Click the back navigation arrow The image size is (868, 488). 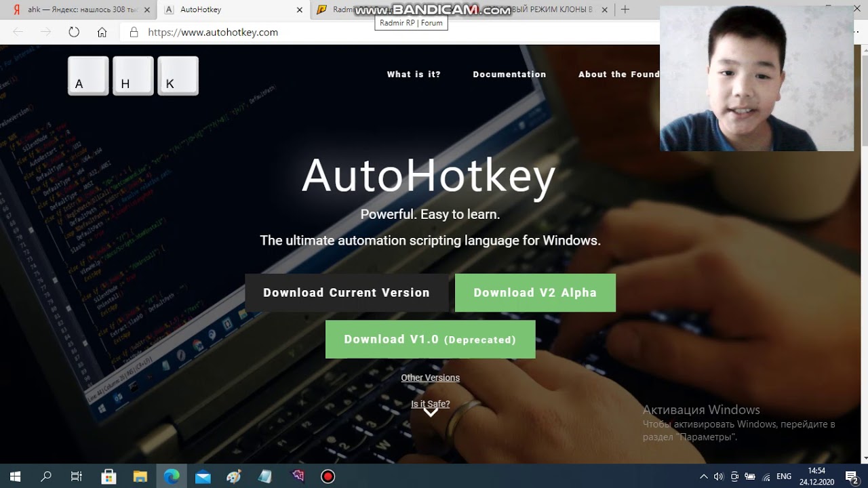(x=18, y=32)
